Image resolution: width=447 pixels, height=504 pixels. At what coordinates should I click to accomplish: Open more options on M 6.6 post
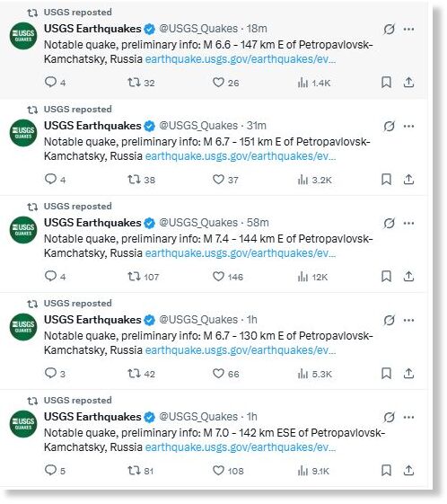pyautogui.click(x=408, y=30)
